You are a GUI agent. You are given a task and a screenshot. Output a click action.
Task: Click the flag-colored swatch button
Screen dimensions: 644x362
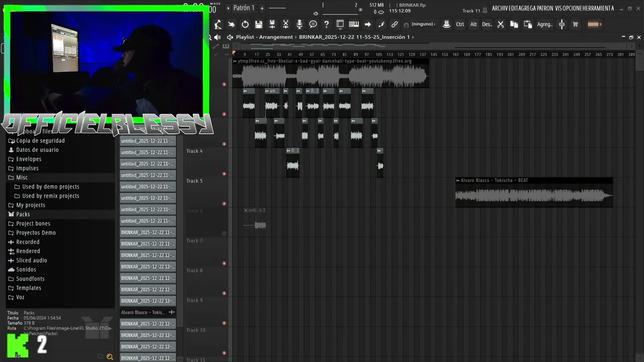[x=593, y=24]
